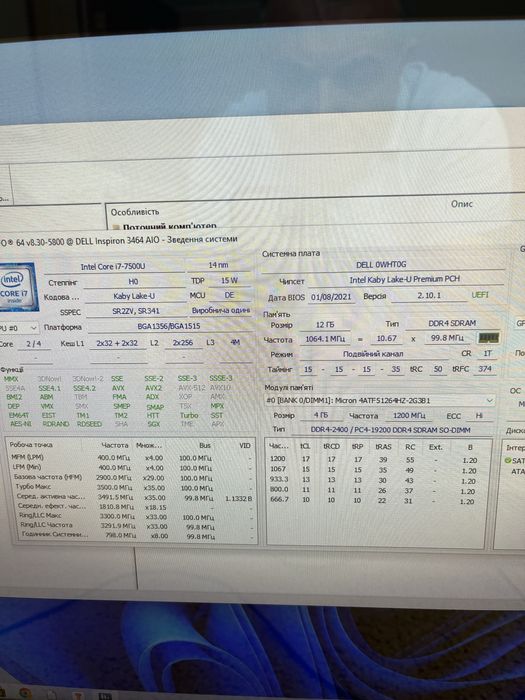Click the 4 ГБ module size value
The height and width of the screenshot is (700, 525).
[321, 416]
